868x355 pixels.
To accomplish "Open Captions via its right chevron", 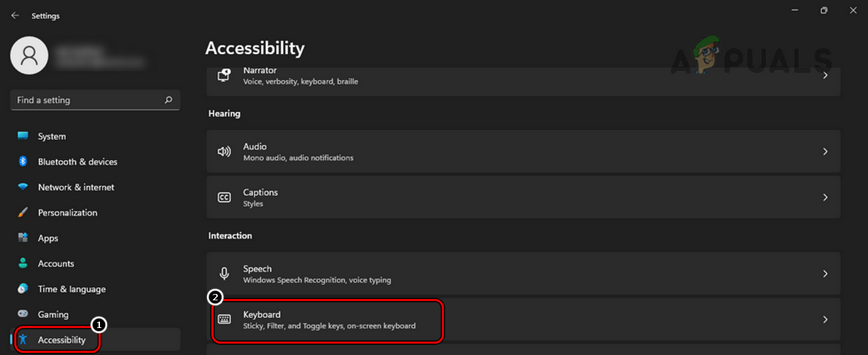I will click(825, 197).
